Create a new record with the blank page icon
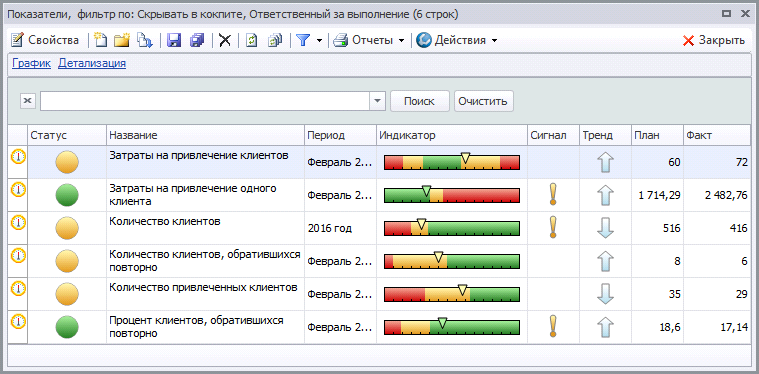 (100, 40)
